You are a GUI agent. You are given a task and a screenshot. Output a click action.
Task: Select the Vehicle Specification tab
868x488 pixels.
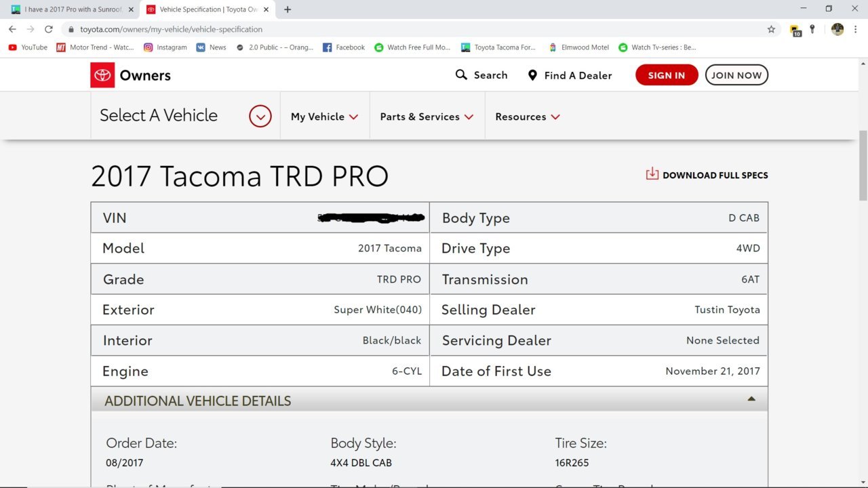point(208,9)
